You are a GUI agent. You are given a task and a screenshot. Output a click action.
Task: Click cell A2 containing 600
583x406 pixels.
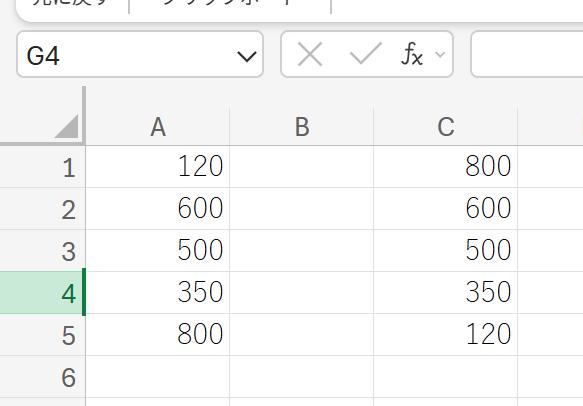point(158,209)
